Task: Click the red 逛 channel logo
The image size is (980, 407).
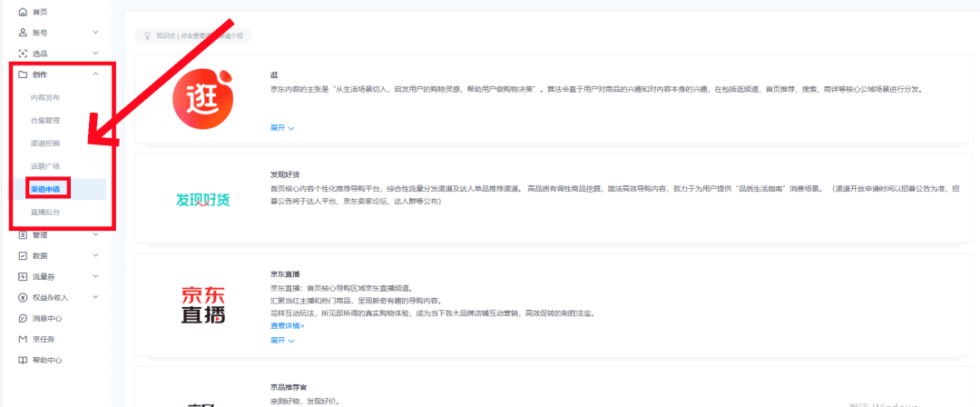Action: [x=203, y=95]
